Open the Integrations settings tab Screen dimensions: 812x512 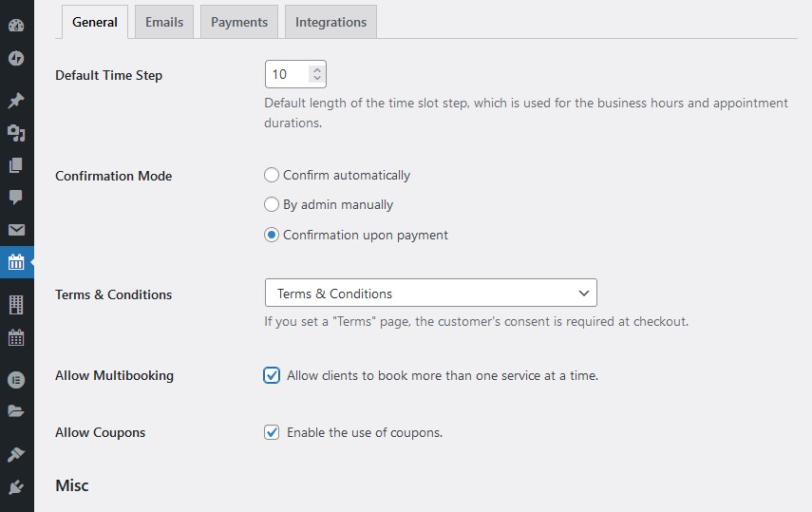click(330, 22)
